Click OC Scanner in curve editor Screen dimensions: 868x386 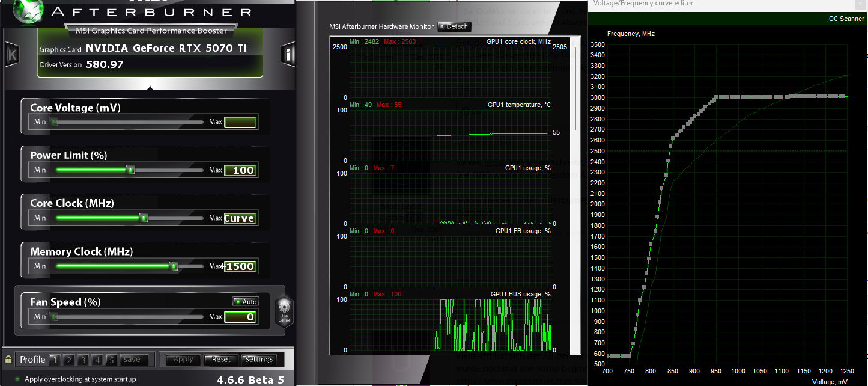846,19
